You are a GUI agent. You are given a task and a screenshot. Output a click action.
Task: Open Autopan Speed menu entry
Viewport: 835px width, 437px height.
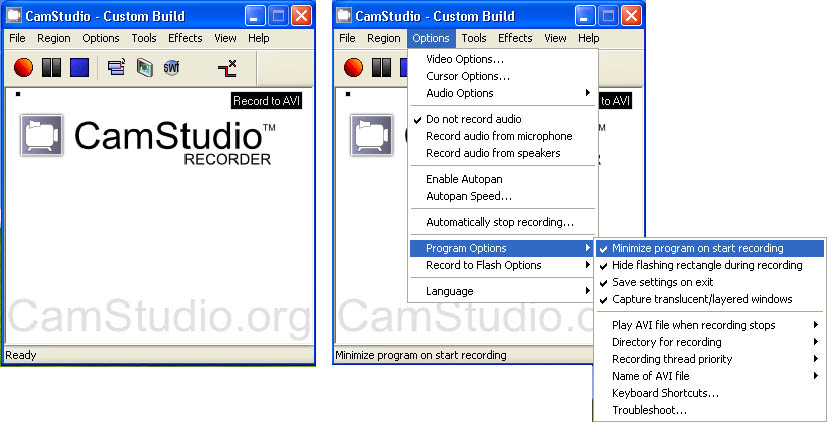(503, 196)
